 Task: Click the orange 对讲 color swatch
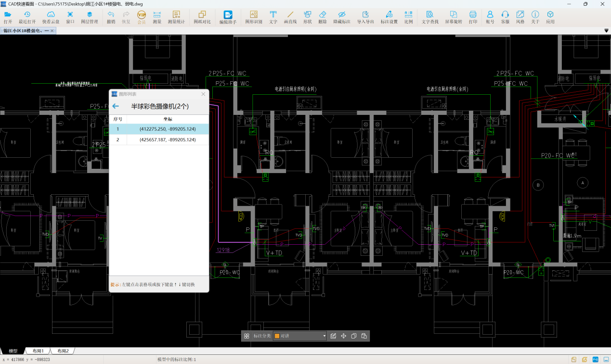click(x=277, y=336)
